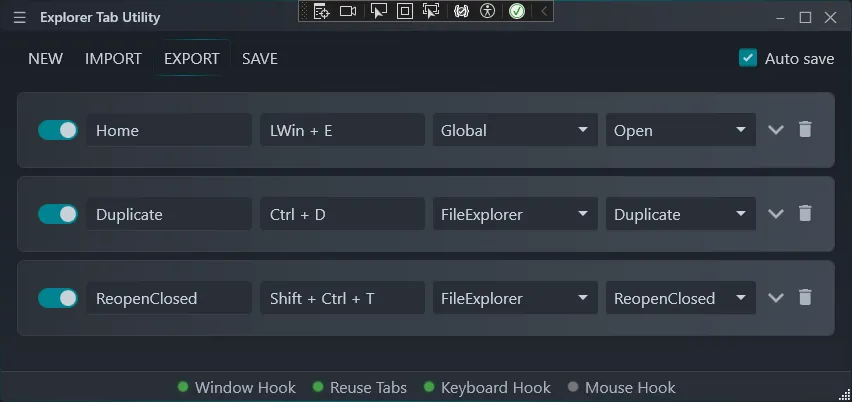Delete the Home hotkey row

pyautogui.click(x=805, y=129)
